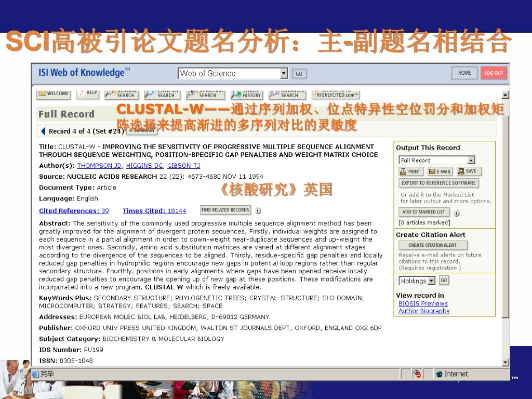
Task: Click scrollbar down arrow
Action: pyautogui.click(x=505, y=362)
